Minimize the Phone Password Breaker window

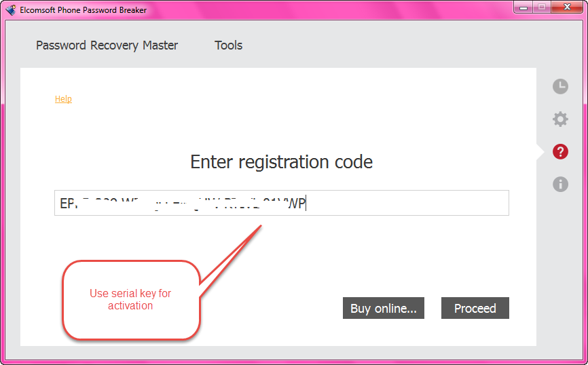tap(524, 7)
